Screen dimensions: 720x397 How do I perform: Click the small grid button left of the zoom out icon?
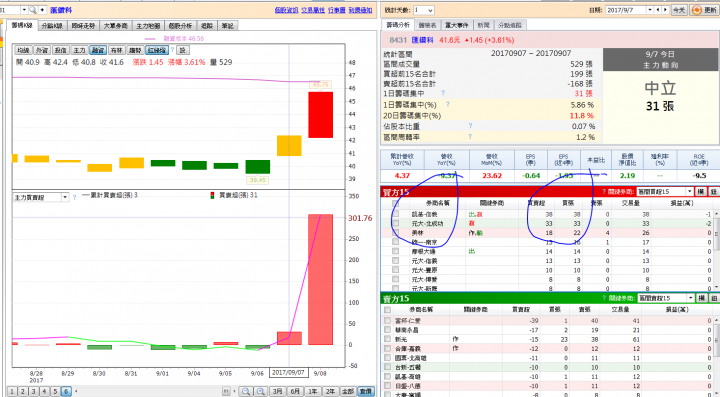point(226,391)
